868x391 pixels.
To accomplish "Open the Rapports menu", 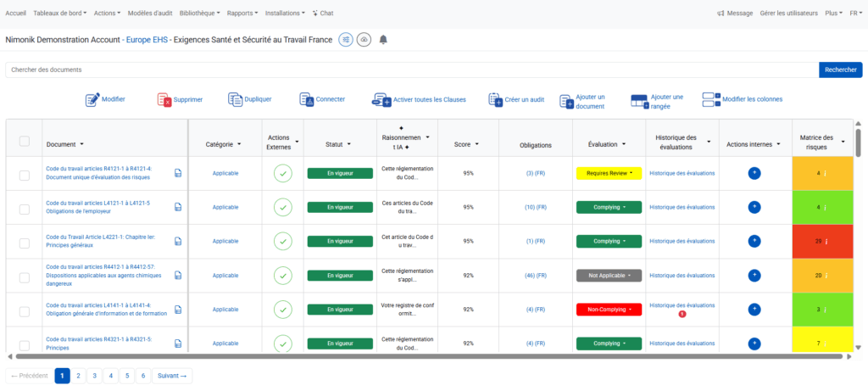I will tap(242, 13).
